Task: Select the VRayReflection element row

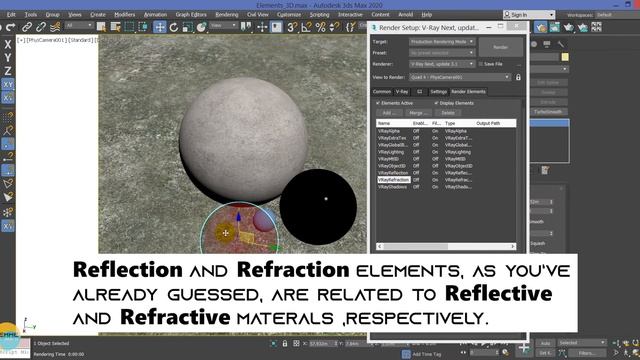Action: [x=446, y=173]
